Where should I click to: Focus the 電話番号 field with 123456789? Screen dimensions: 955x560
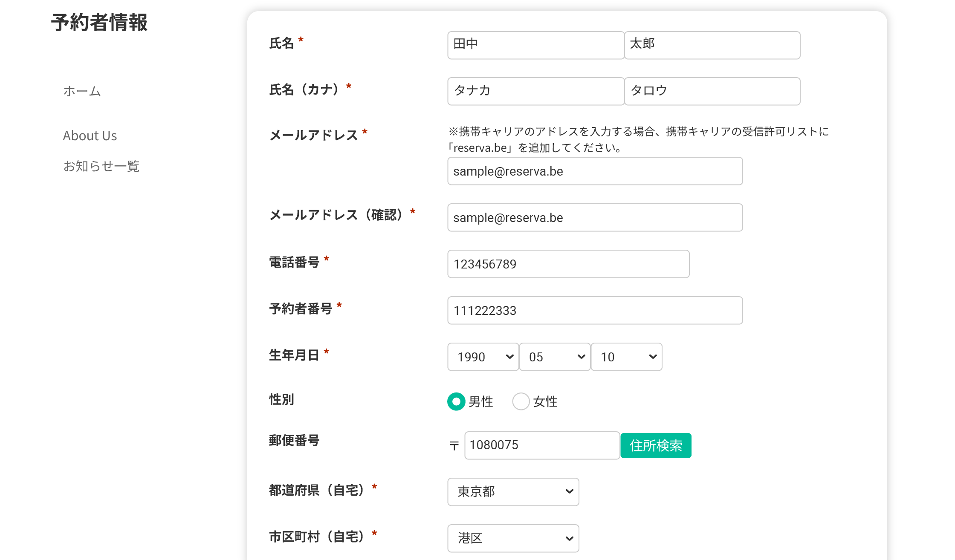568,264
